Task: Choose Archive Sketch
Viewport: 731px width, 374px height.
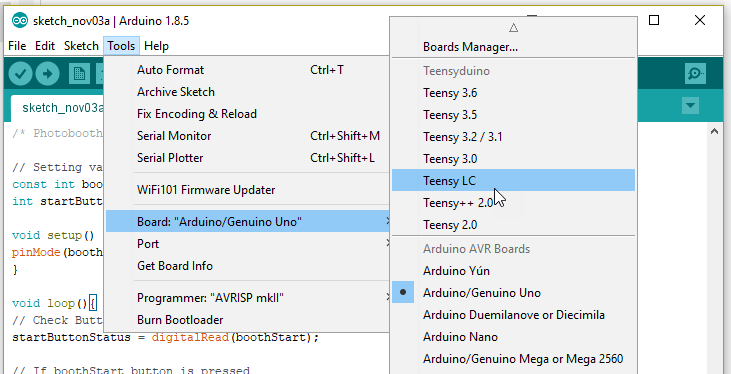Action: tap(248, 92)
